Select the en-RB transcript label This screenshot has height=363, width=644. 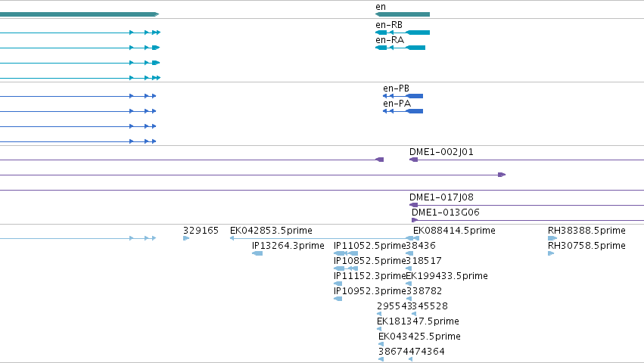tap(389, 25)
